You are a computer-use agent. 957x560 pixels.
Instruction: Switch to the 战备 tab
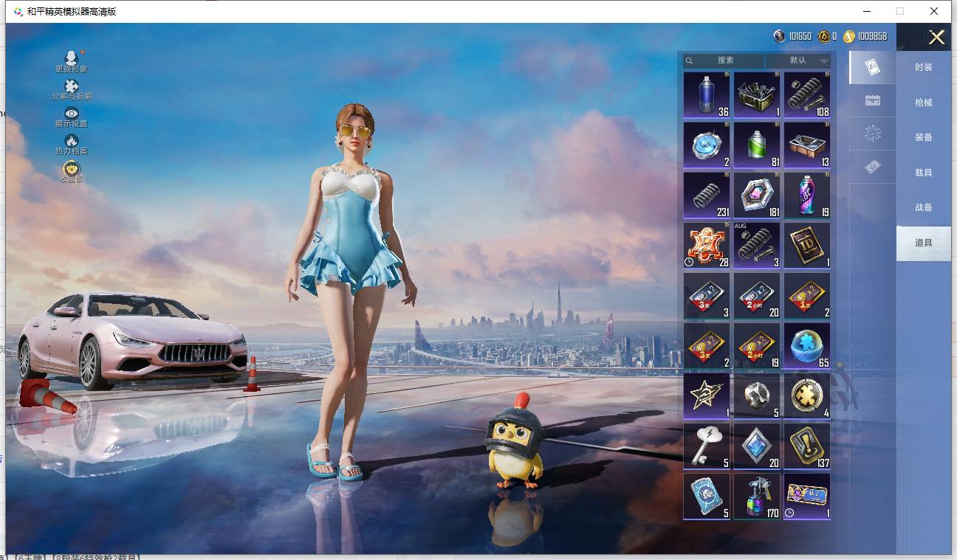click(x=924, y=207)
